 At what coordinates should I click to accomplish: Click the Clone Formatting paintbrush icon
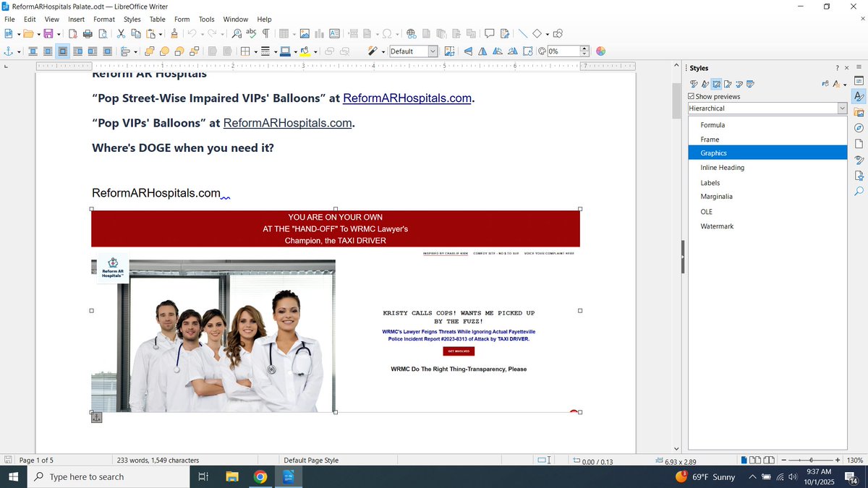click(174, 33)
